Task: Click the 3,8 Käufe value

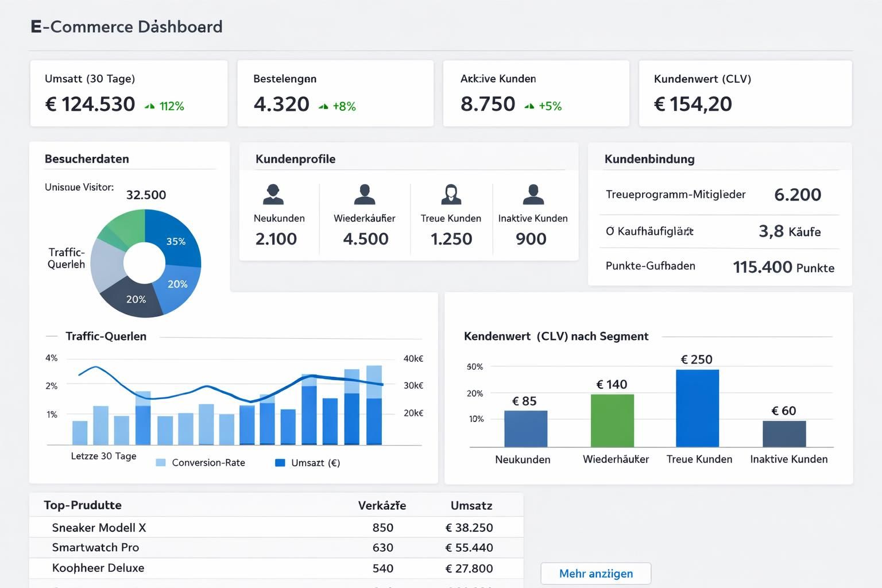Action: coord(790,231)
